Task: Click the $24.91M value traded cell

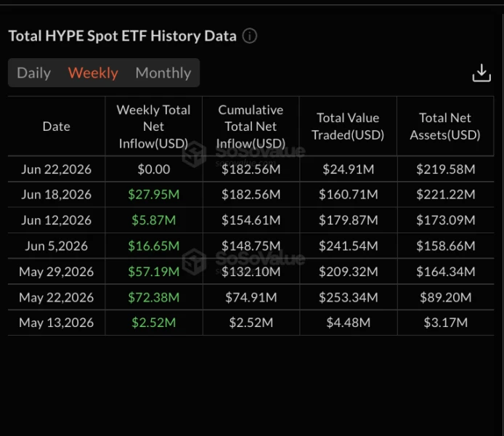Action: [348, 169]
